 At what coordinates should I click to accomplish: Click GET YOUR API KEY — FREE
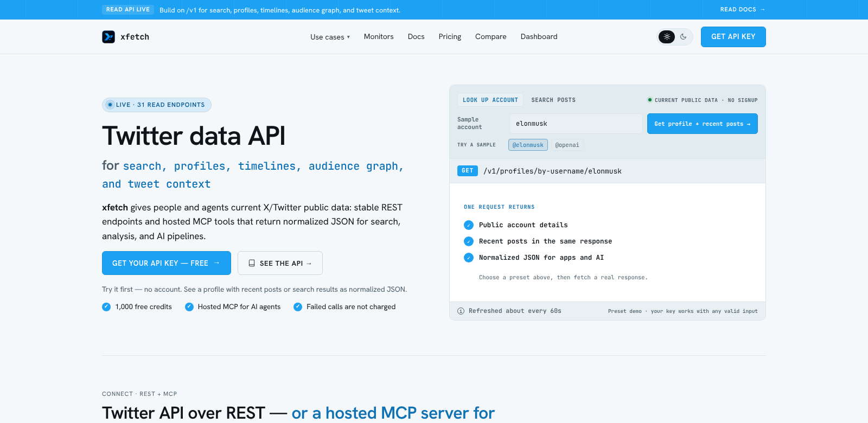coord(167,263)
